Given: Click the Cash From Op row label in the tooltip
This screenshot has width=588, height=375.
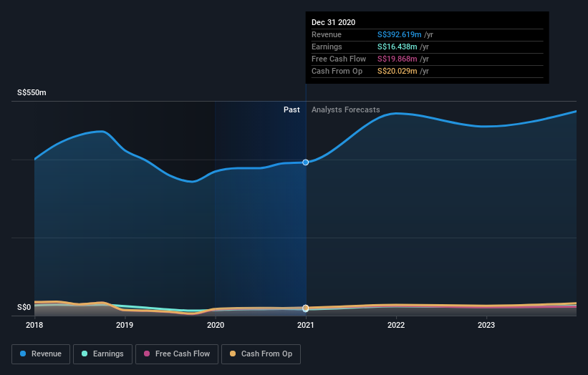Looking at the screenshot, I should coord(337,71).
